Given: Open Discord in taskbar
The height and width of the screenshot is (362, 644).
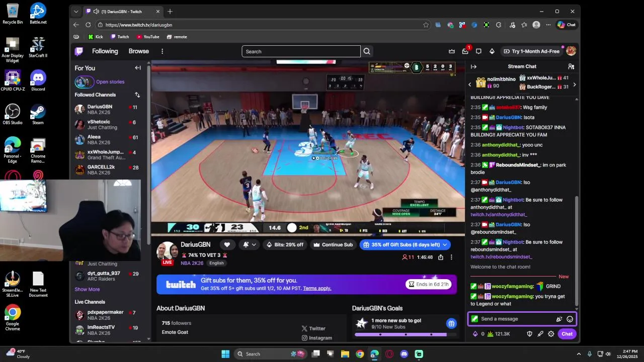Looking at the screenshot, I should tap(404, 354).
